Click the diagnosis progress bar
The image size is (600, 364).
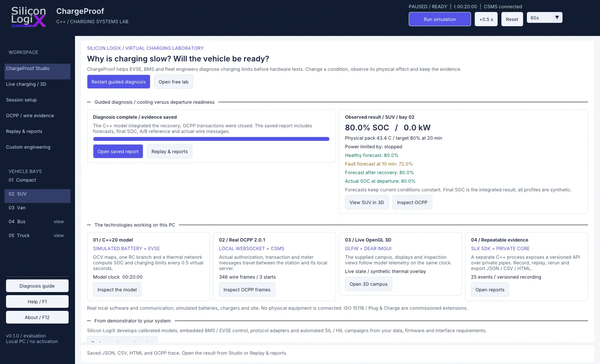tap(211, 139)
